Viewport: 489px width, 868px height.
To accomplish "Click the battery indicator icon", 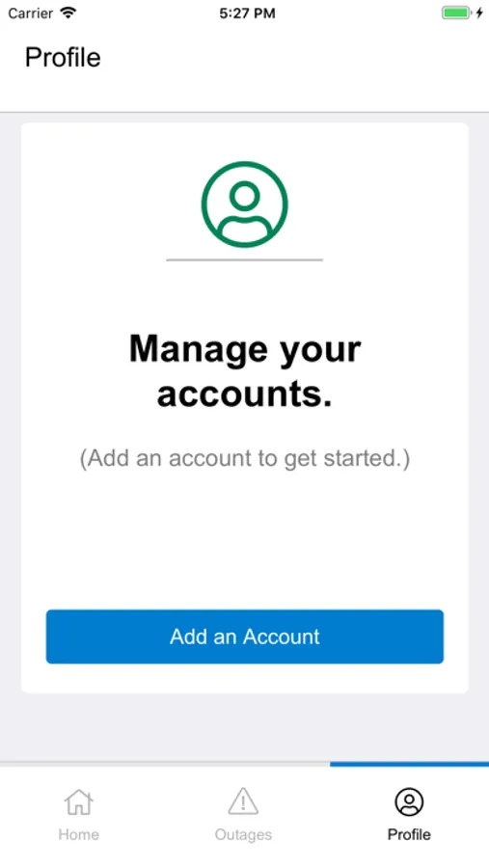I will [x=456, y=14].
